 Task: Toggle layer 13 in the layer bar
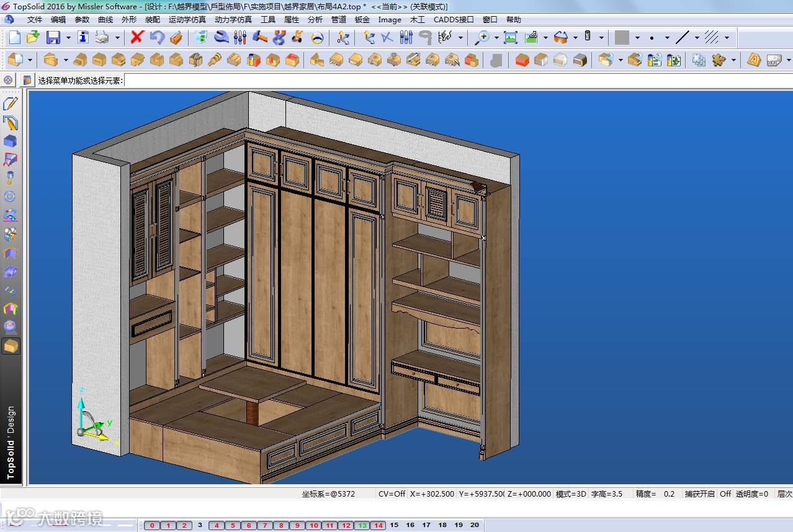(x=362, y=525)
